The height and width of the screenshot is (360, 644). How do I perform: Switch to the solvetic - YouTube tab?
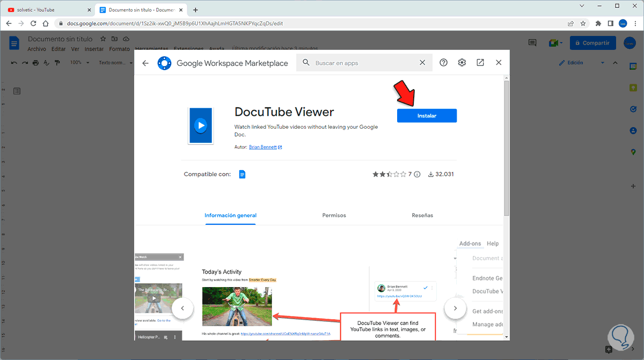[47, 10]
